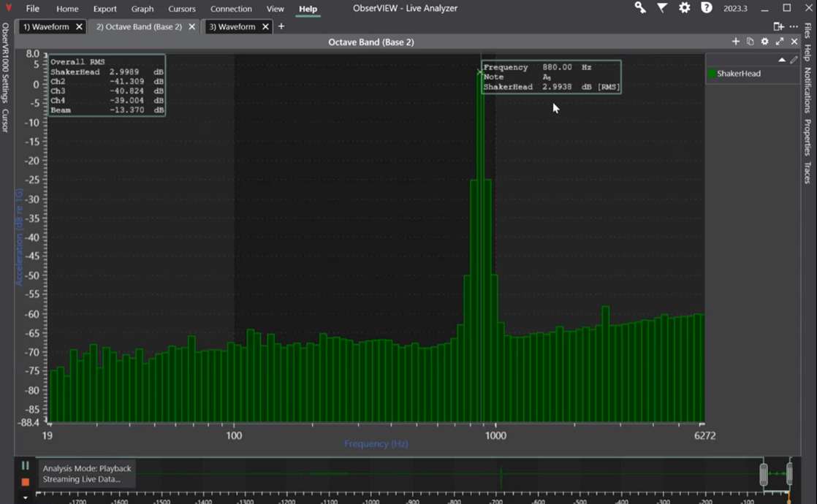Open graph settings gear on Octave Band panel
Image resolution: width=817 pixels, height=504 pixels.
tap(764, 42)
